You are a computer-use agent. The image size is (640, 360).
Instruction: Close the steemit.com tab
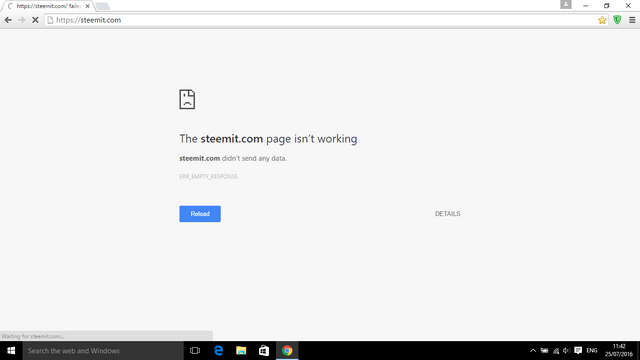87,6
